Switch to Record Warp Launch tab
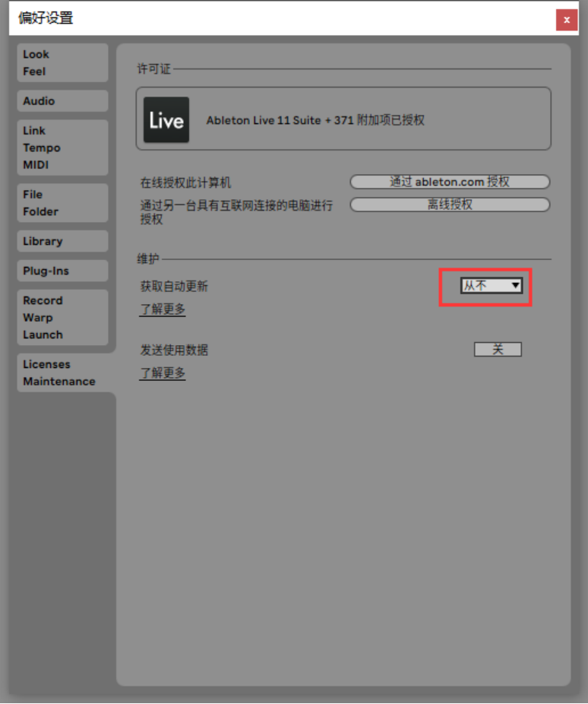This screenshot has width=588, height=704. pyautogui.click(x=62, y=318)
